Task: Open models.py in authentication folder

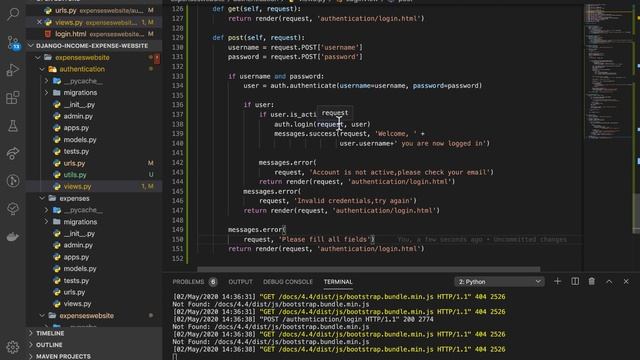Action: coord(94,140)
